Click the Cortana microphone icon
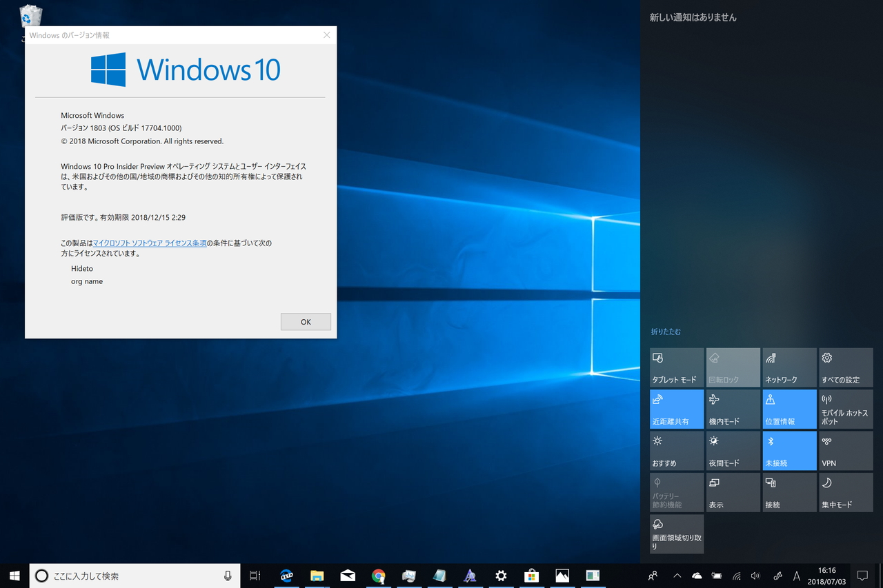883x588 pixels. [228, 576]
